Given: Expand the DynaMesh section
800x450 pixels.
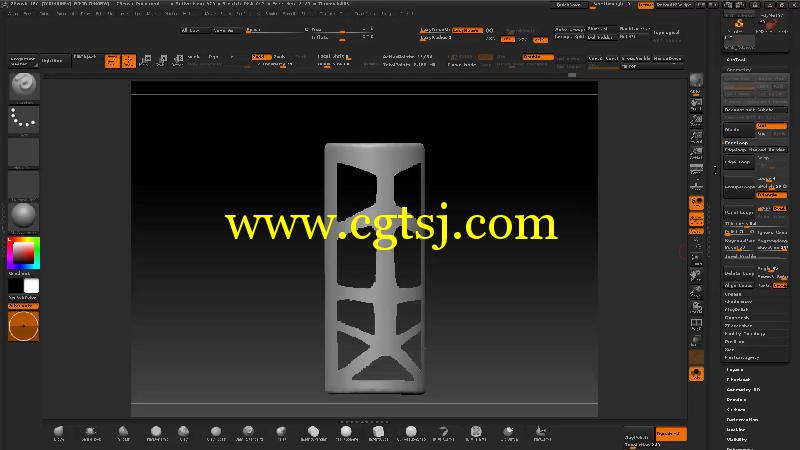Looking at the screenshot, I should 737,317.
